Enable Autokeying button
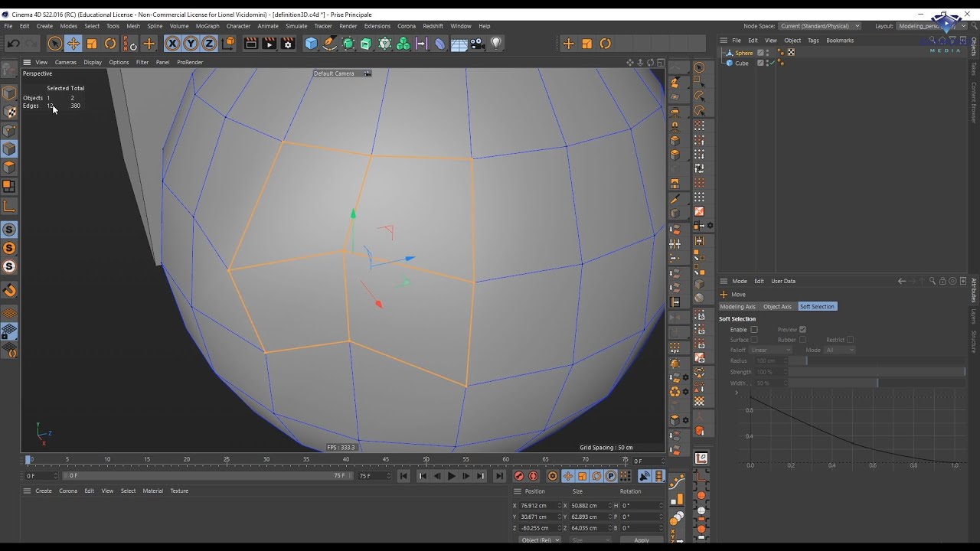 pyautogui.click(x=534, y=476)
